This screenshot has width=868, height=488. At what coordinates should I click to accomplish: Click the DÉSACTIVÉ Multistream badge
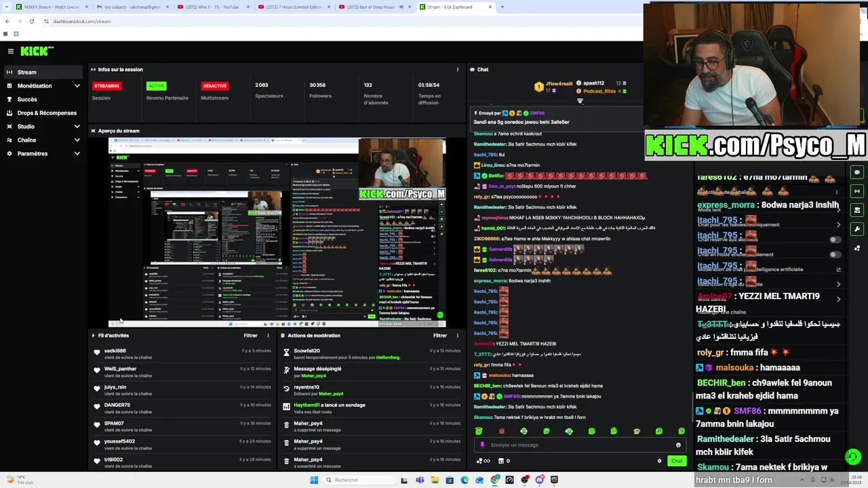coord(214,86)
